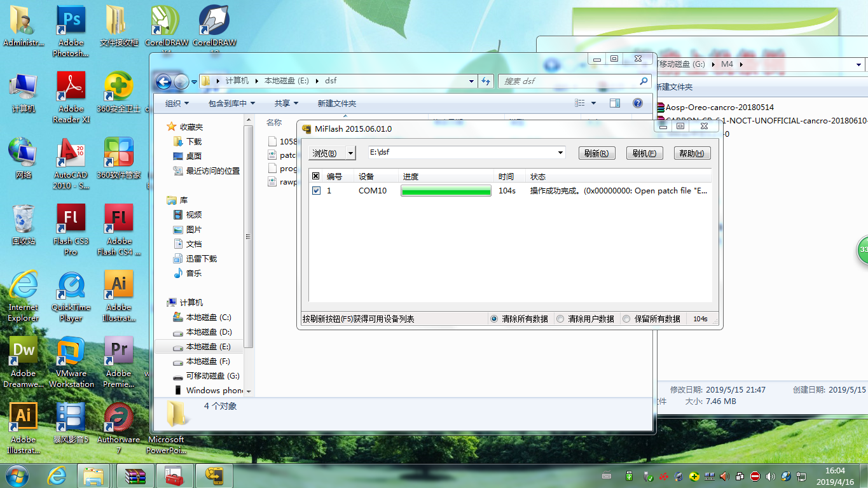Click the WinRAR icon on the taskbar
The height and width of the screenshot is (488, 868).
pos(136,475)
